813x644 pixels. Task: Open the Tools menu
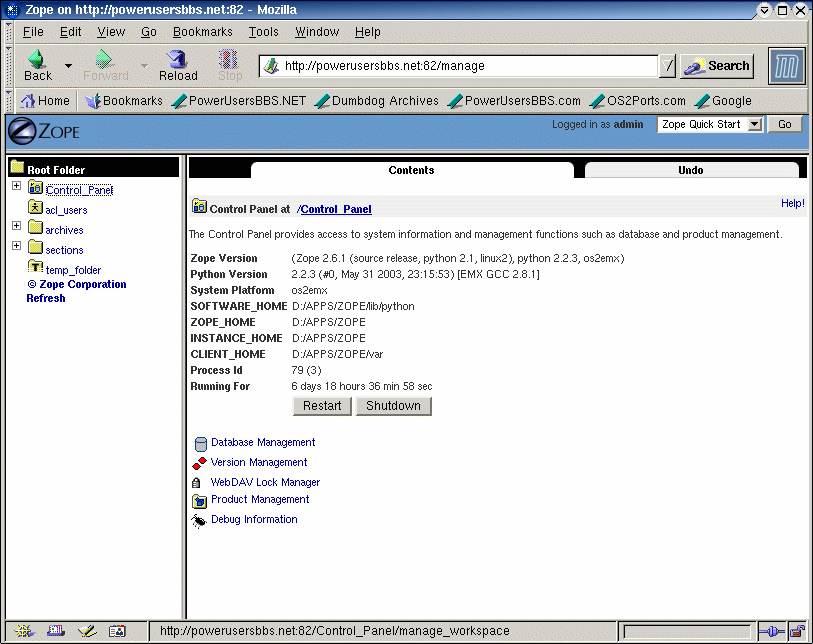(263, 32)
